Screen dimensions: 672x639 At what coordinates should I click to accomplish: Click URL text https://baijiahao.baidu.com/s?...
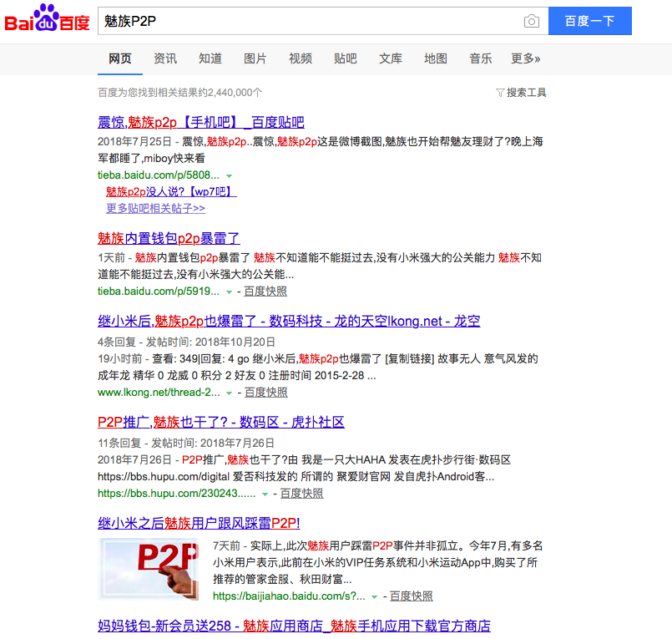(290, 596)
